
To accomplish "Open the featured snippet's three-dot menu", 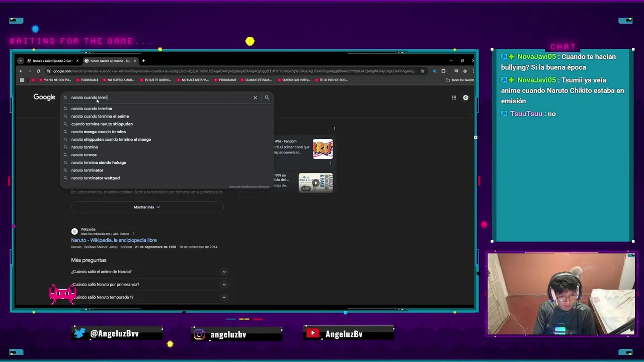I will 334,129.
